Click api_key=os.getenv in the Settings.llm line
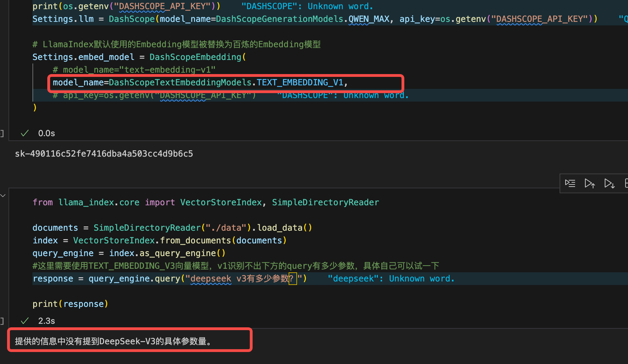628x364 pixels. click(442, 19)
